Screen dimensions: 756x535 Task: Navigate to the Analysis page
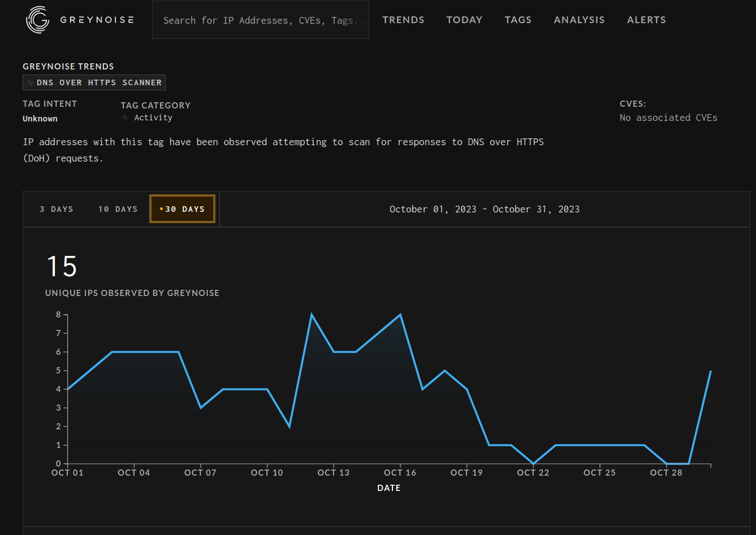579,20
